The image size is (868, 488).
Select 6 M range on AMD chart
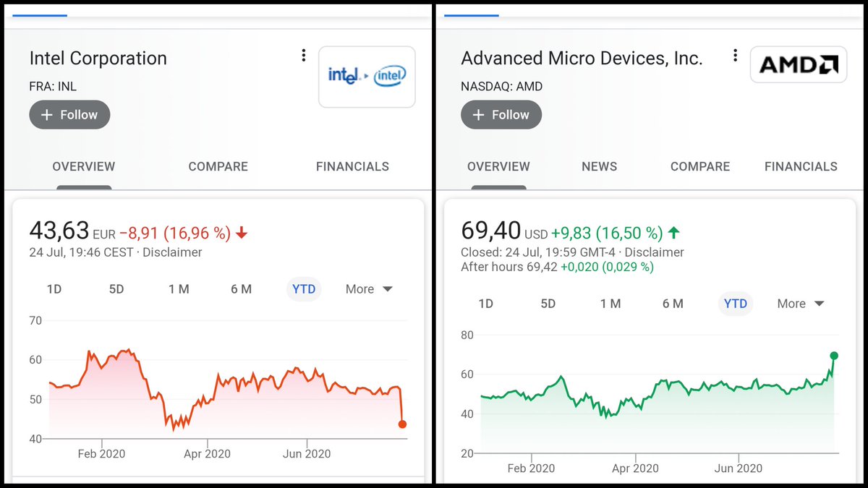[673, 304]
